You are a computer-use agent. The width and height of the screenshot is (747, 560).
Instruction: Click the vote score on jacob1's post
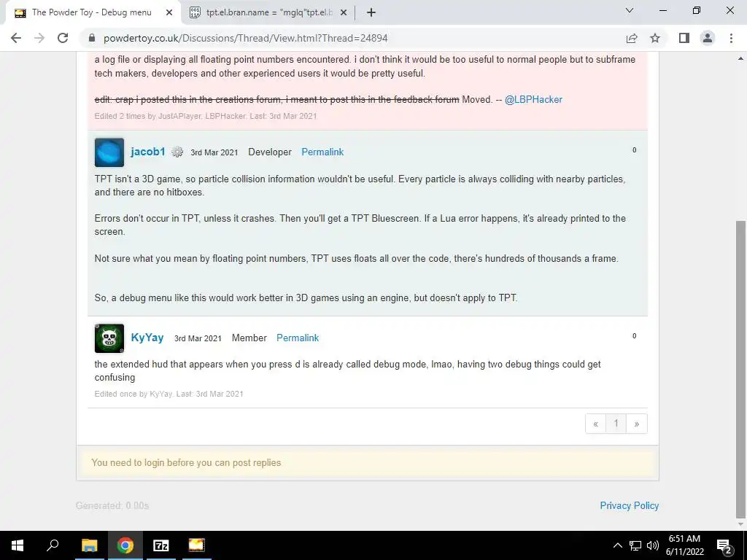(634, 150)
